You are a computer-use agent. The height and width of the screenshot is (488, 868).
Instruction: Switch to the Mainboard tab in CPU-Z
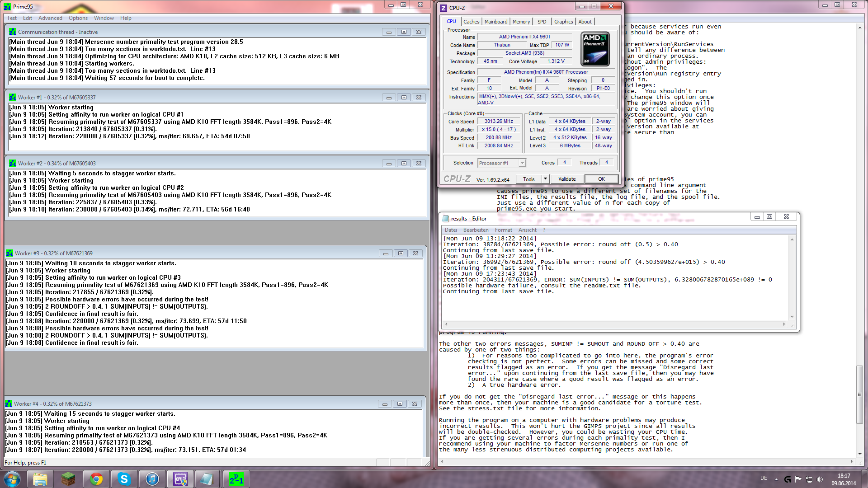pos(496,22)
